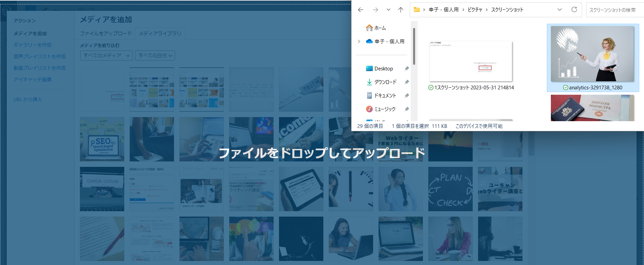Select the TRUTH paper image thumbnail
Image resolution: width=644 pixels, height=265 pixels.
click(301, 89)
